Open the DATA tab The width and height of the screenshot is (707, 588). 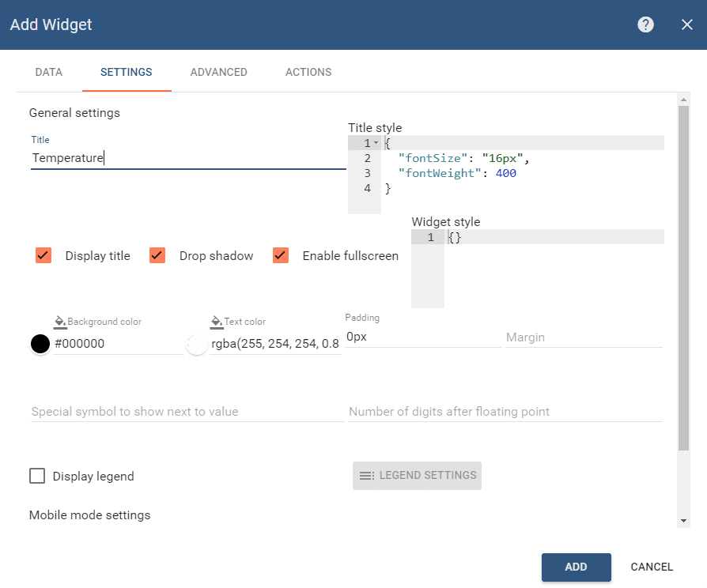[x=48, y=72]
